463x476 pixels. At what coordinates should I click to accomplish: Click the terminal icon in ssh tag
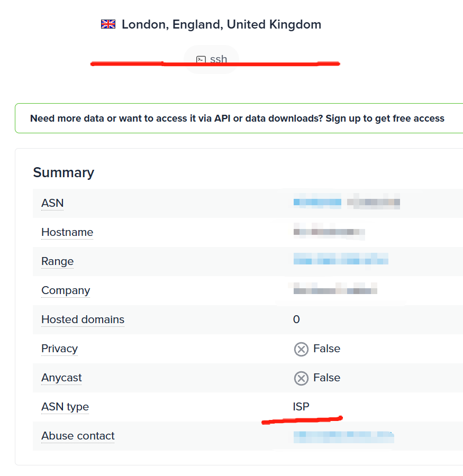pyautogui.click(x=201, y=59)
